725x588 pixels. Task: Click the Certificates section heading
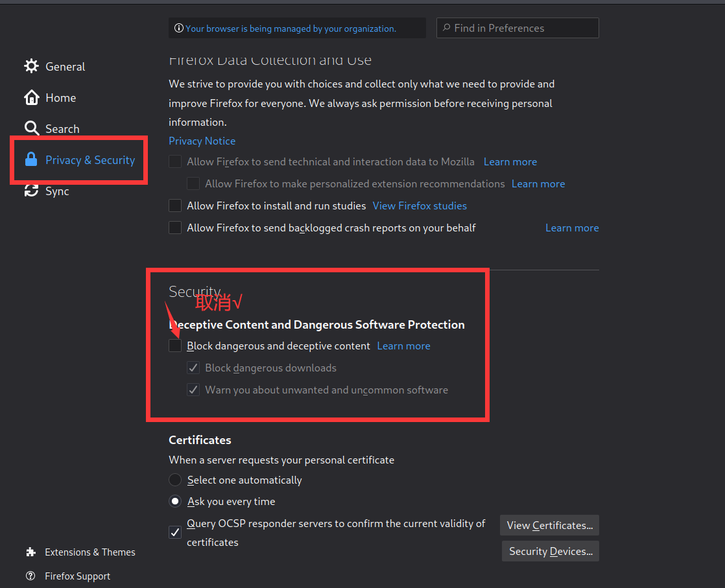[200, 440]
